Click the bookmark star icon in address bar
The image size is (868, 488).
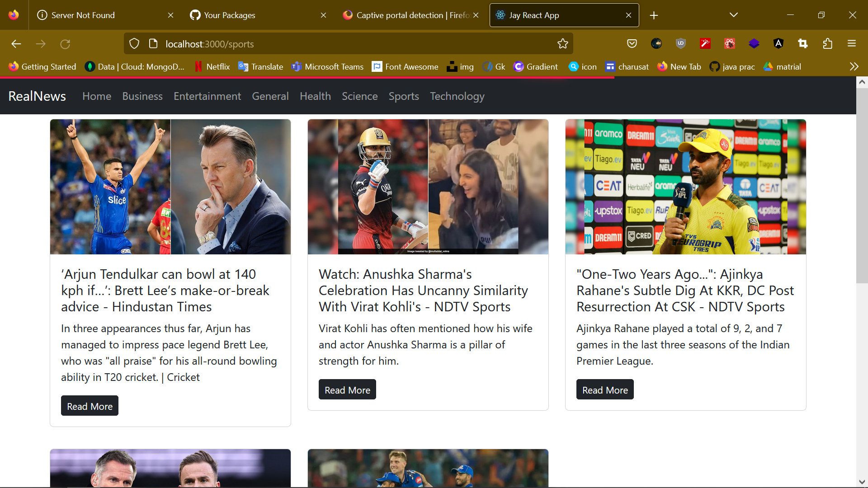[x=562, y=44]
